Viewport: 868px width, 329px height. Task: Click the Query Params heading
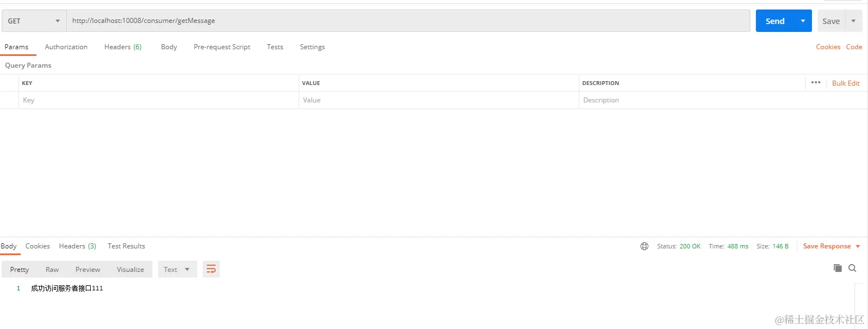(x=28, y=65)
